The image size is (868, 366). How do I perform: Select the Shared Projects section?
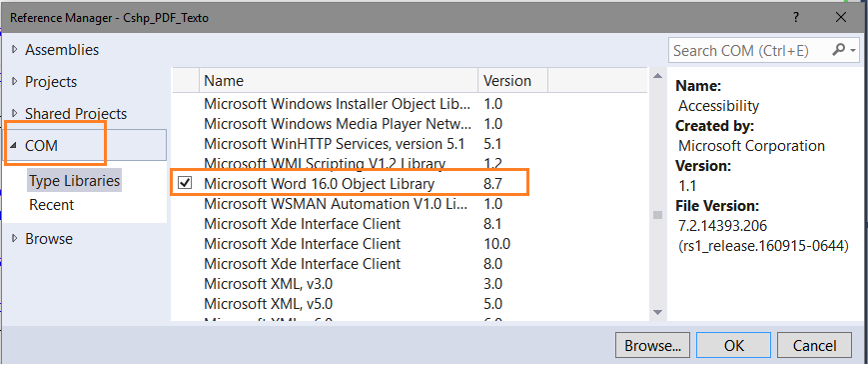tap(76, 114)
